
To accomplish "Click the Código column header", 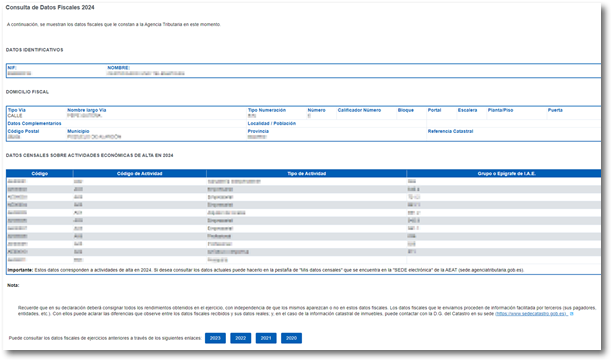I will tap(39, 173).
